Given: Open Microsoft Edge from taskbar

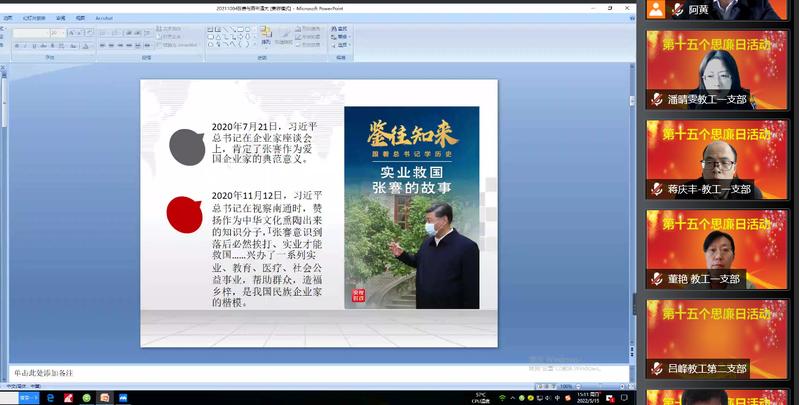Looking at the screenshot, I should pos(50,397).
